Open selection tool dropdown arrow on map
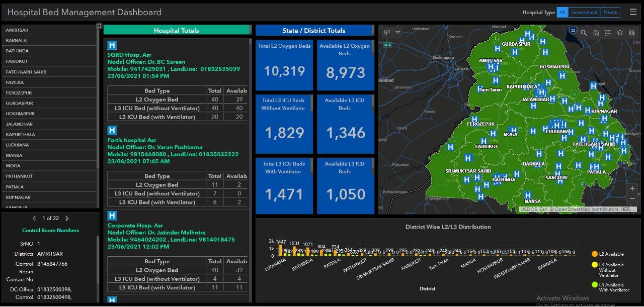 398,33
